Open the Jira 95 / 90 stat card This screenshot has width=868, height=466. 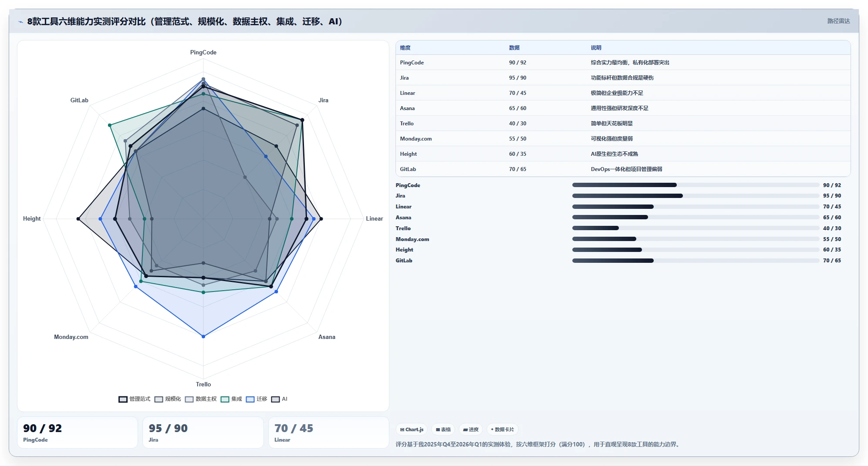coord(203,432)
